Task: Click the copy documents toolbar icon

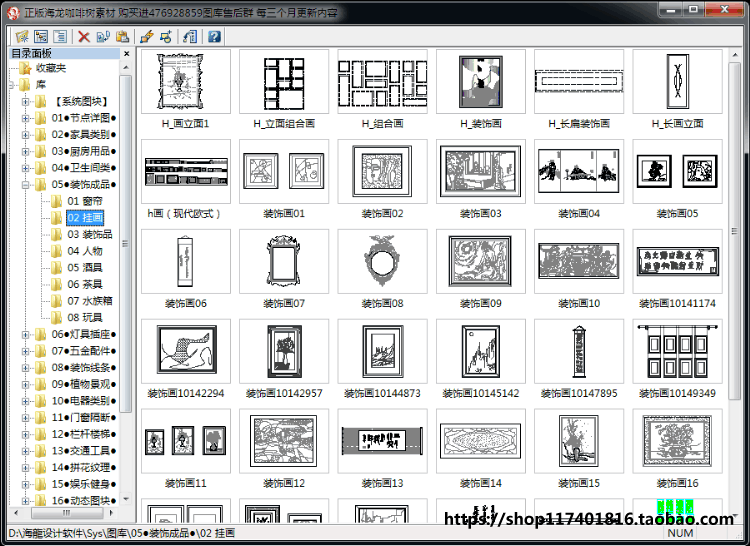Action: click(103, 36)
